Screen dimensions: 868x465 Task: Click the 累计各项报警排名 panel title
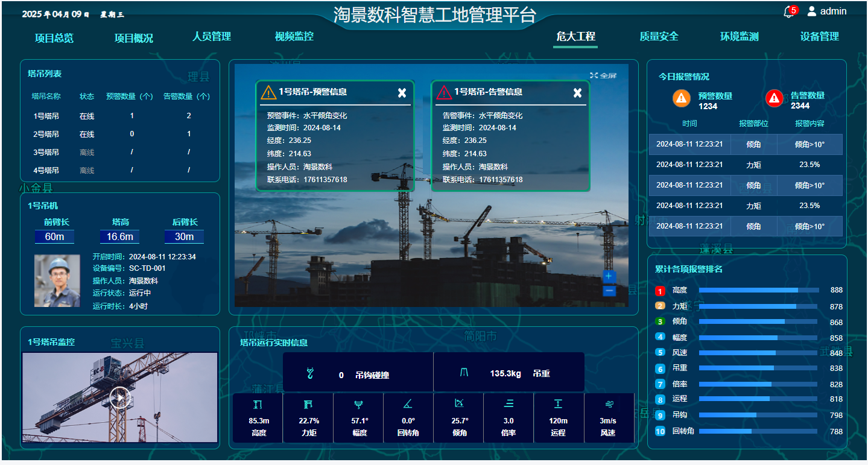coord(689,269)
